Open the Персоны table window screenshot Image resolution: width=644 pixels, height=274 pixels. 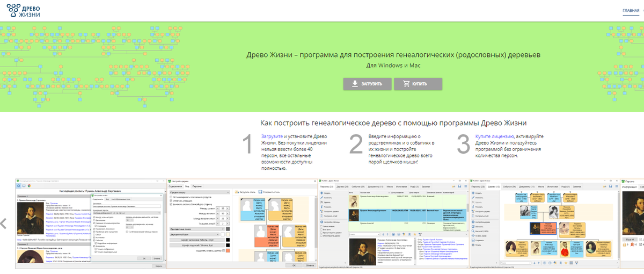392,223
